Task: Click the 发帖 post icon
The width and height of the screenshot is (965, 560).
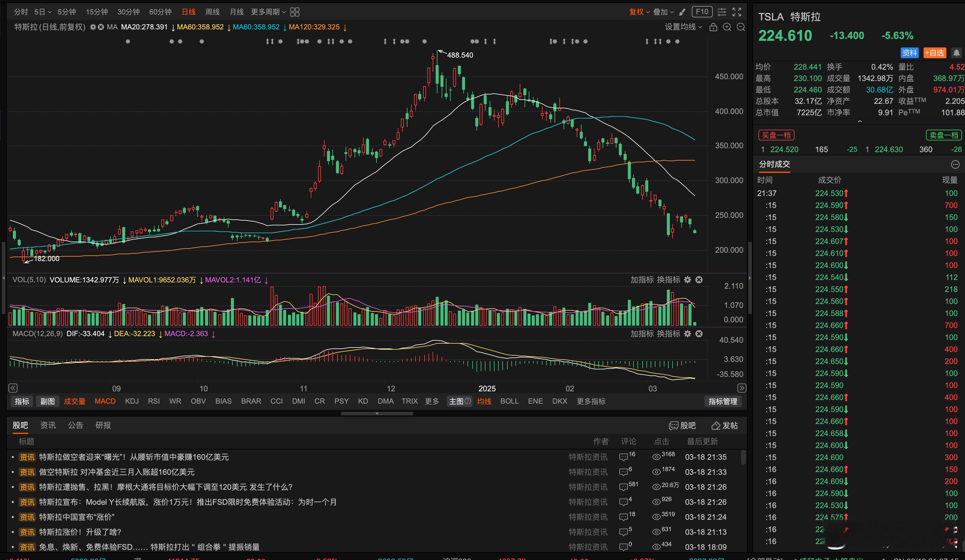Action: 716,426
